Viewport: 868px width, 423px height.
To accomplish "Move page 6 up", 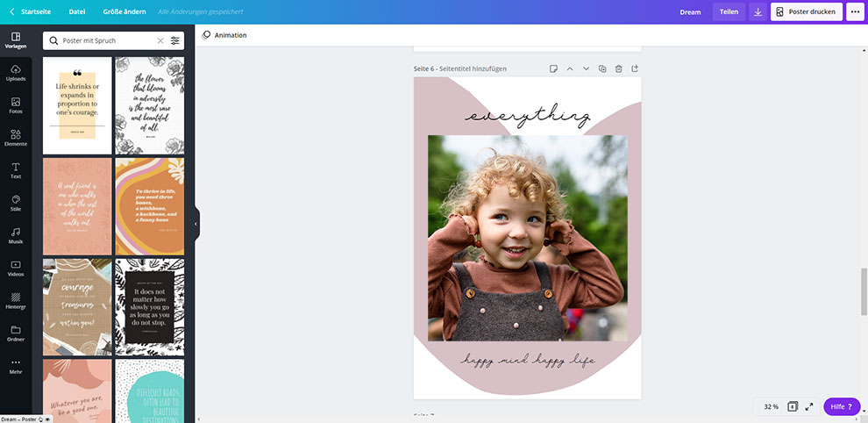I will [570, 68].
